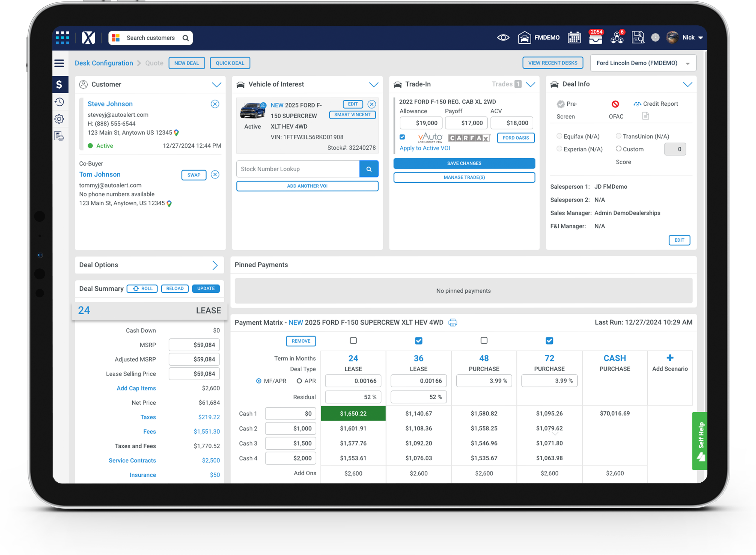Open the Service Contracts link
Image resolution: width=756 pixels, height=555 pixels.
(132, 461)
